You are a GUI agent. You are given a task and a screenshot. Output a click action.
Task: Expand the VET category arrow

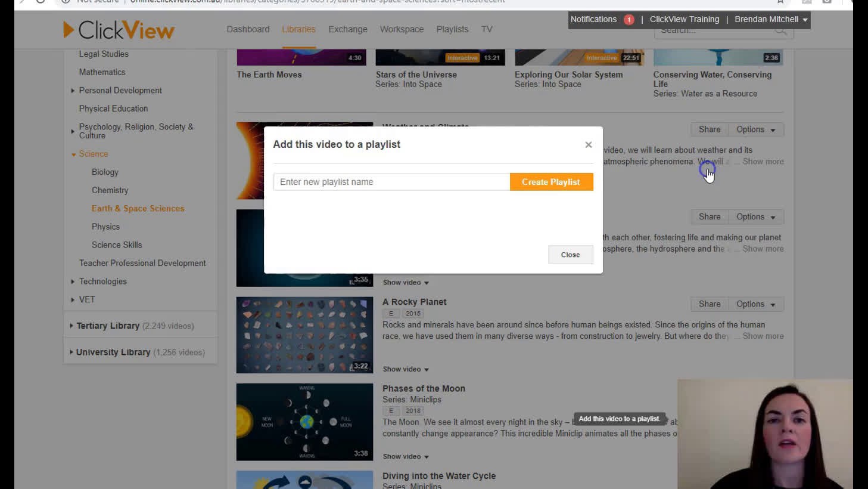73,299
